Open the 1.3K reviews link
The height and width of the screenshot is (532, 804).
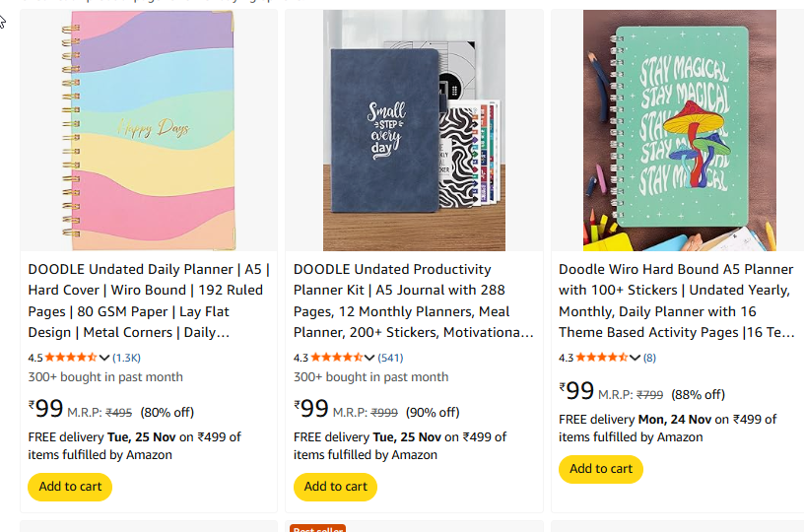click(x=127, y=358)
